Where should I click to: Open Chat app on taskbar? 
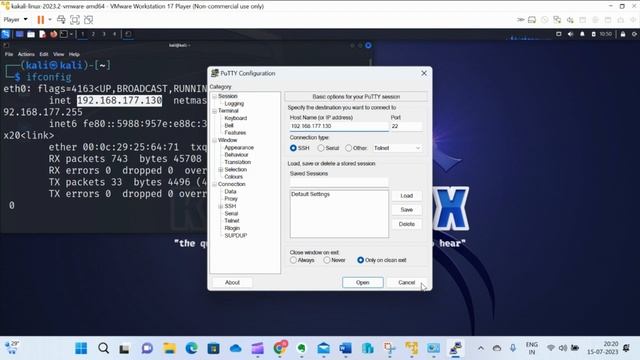click(147, 348)
